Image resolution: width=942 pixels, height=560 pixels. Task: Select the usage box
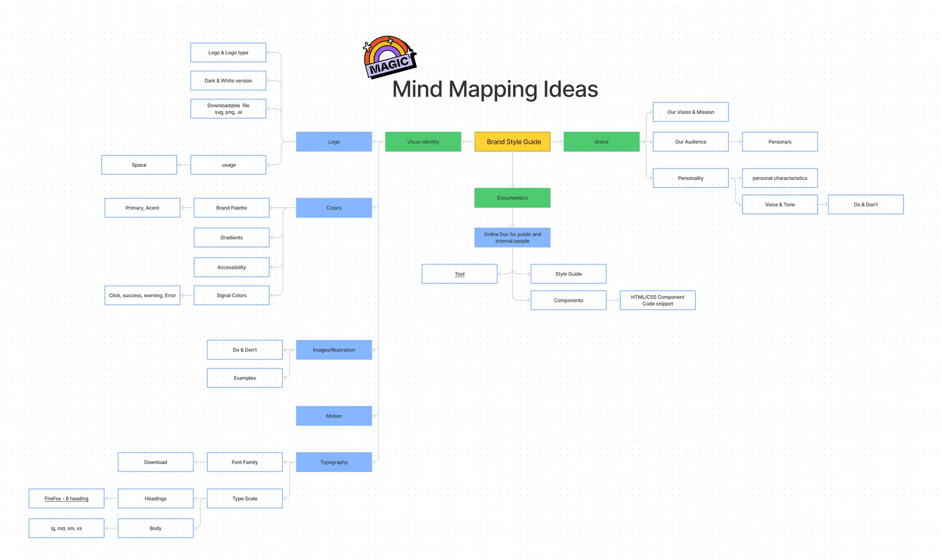coord(228,165)
